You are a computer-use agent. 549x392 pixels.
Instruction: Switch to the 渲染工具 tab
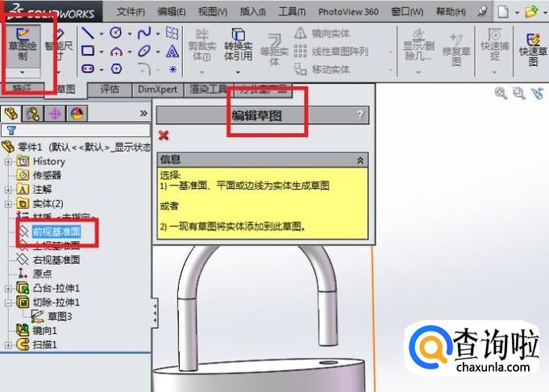coord(208,90)
